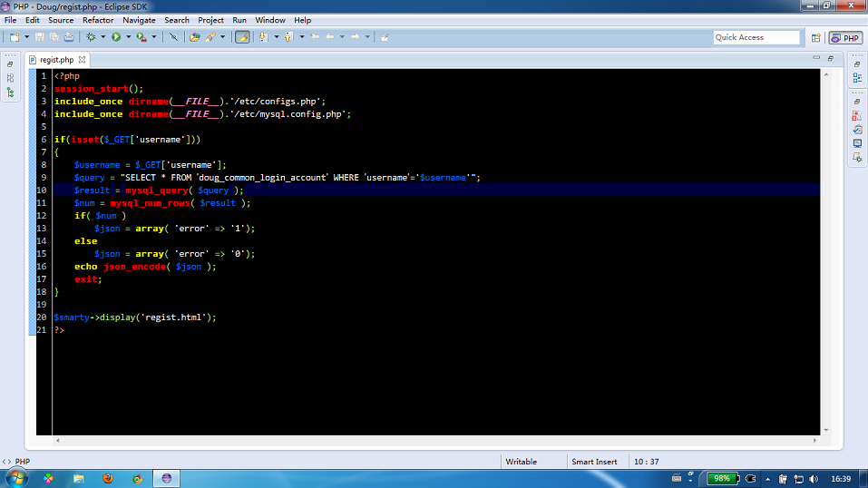Screen dimensions: 868x488
Task: Open the Console view icon in right sidebar
Action: (x=857, y=143)
